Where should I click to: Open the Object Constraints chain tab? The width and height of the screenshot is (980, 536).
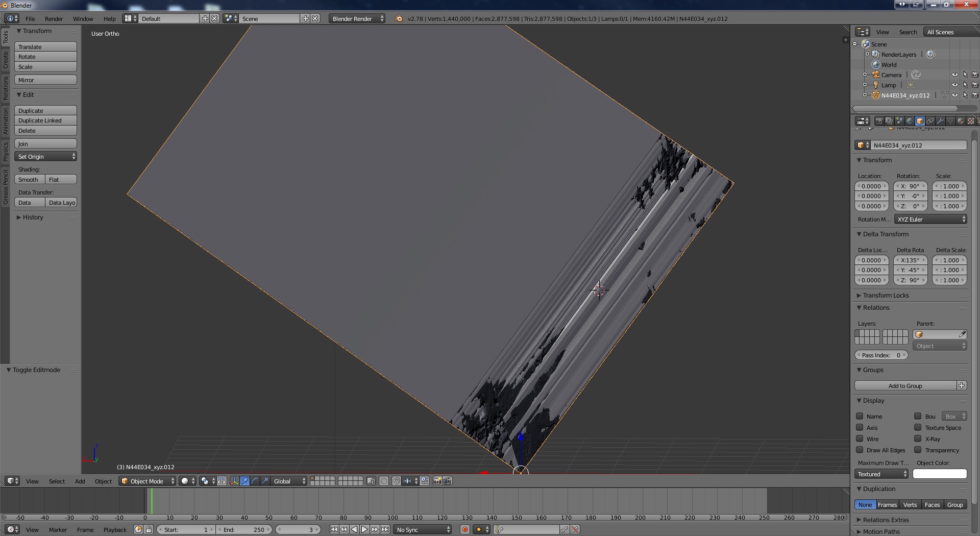[930, 121]
